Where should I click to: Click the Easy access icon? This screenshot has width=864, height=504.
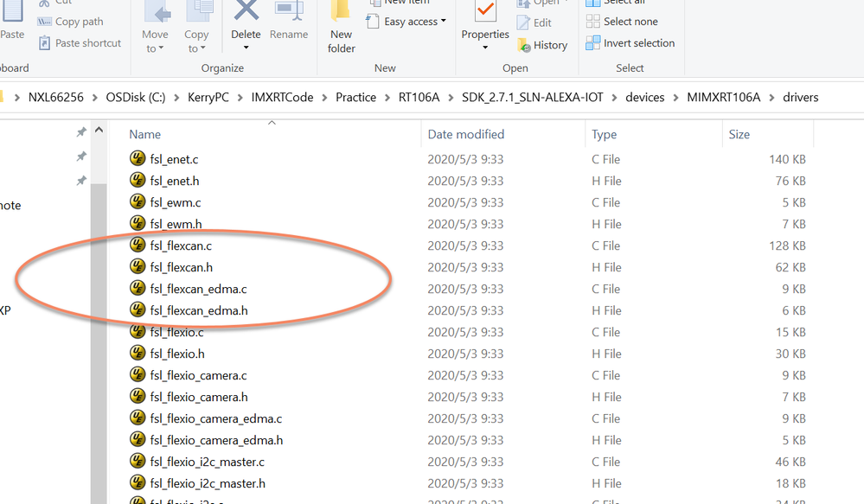373,22
